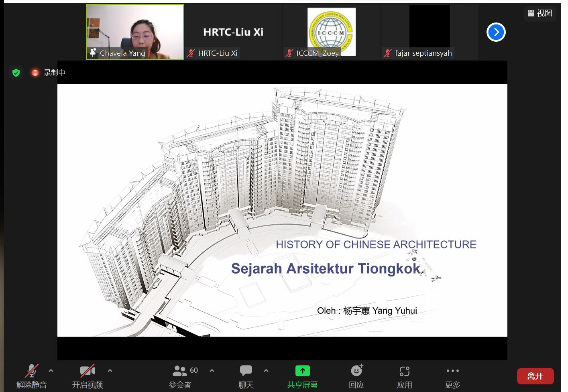Expand audio options arrow beside microphone
Viewport: 568px width, 392px height.
[x=51, y=371]
